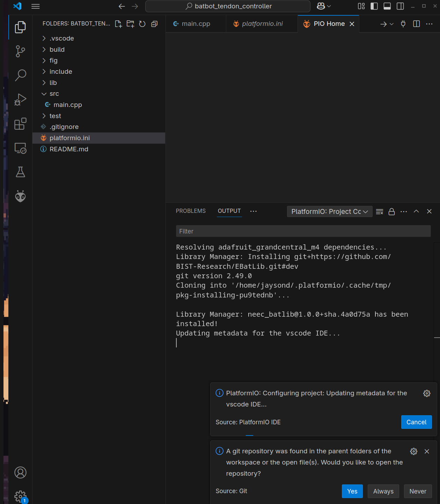Image resolution: width=440 pixels, height=504 pixels.
Task: Toggle the secondary side bar
Action: 401,6
